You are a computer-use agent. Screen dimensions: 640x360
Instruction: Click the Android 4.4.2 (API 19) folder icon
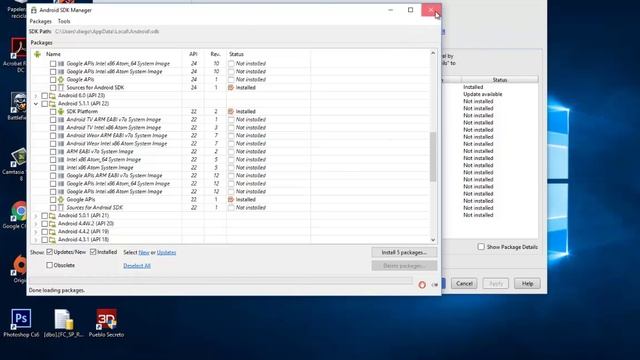pos(52,231)
